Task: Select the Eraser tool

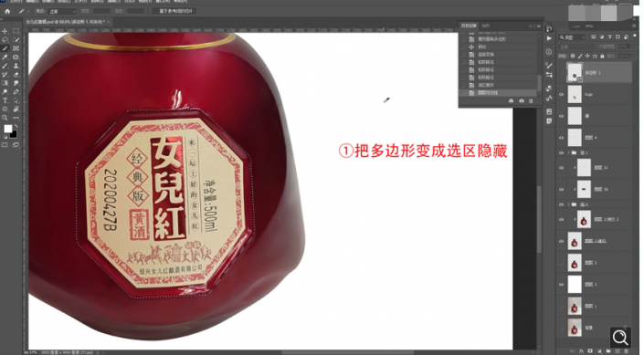Action: [16, 74]
